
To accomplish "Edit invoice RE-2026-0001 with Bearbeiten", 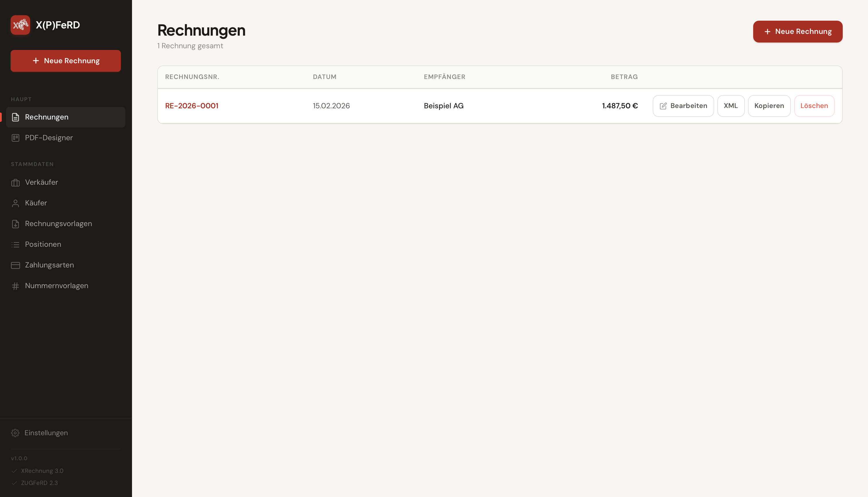I will tap(683, 106).
